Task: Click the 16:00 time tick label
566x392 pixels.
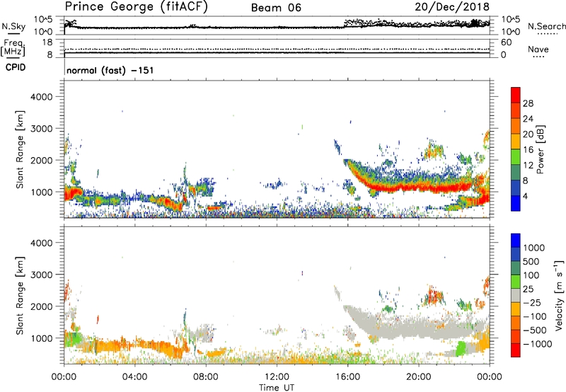Action: tap(347, 377)
